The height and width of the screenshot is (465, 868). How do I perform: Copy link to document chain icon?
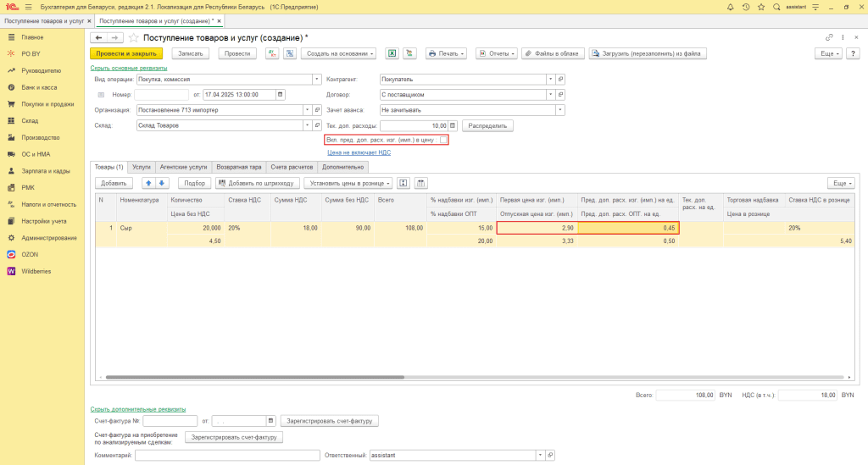(829, 37)
